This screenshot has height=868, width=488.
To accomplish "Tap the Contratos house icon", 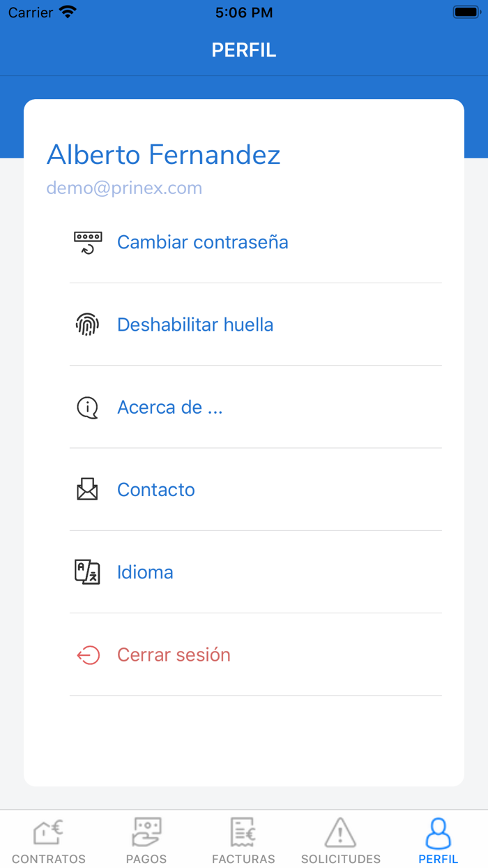I will click(49, 832).
